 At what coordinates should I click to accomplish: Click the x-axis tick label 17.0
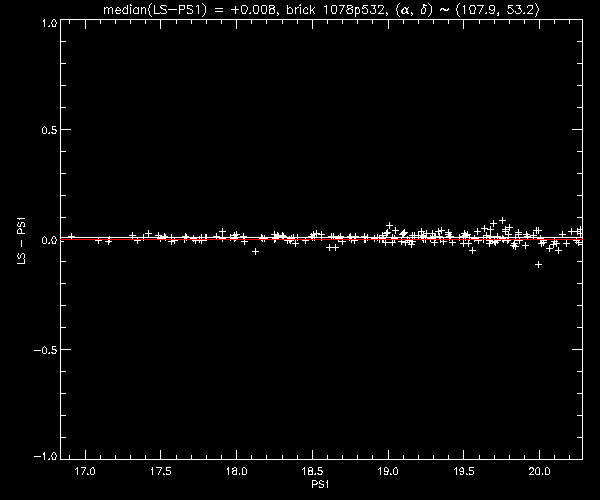[85, 471]
